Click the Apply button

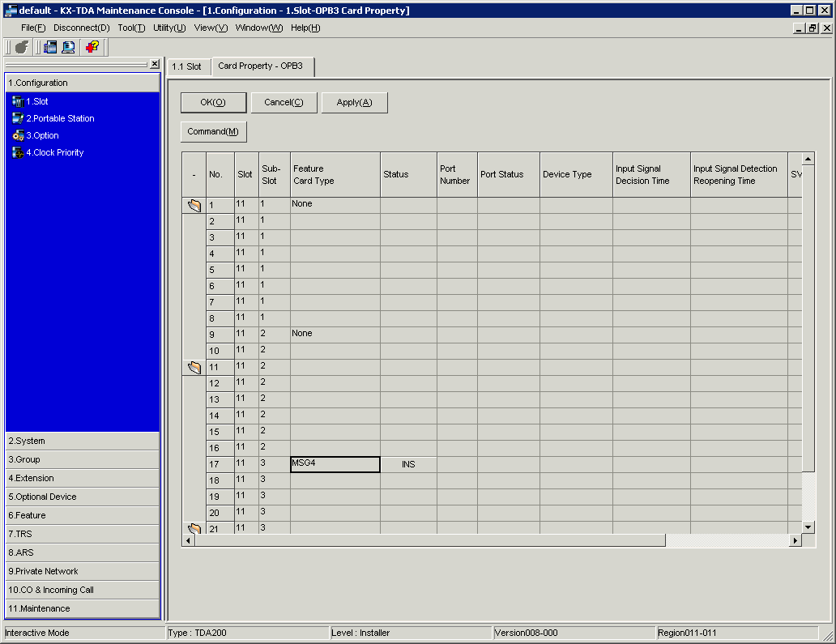tap(354, 102)
